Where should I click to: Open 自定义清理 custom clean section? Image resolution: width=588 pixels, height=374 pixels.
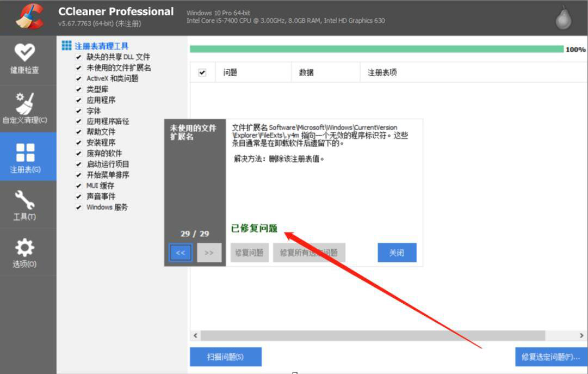point(25,109)
